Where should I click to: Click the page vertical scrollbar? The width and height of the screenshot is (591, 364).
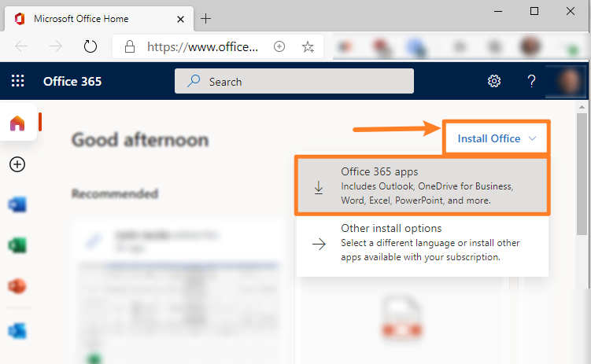pyautogui.click(x=582, y=174)
